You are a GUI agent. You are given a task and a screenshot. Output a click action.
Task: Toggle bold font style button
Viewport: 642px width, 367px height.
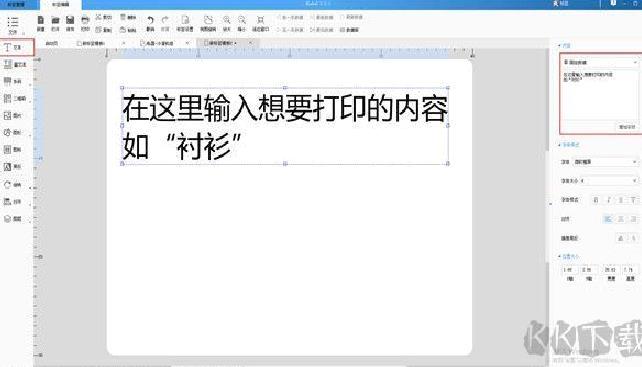pos(596,200)
